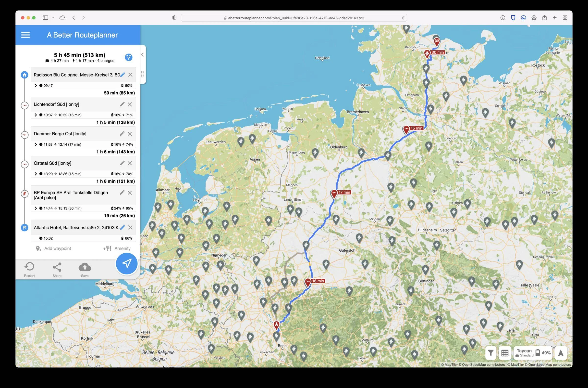588x388 pixels.
Task: Open a new Safari tab
Action: point(555,18)
